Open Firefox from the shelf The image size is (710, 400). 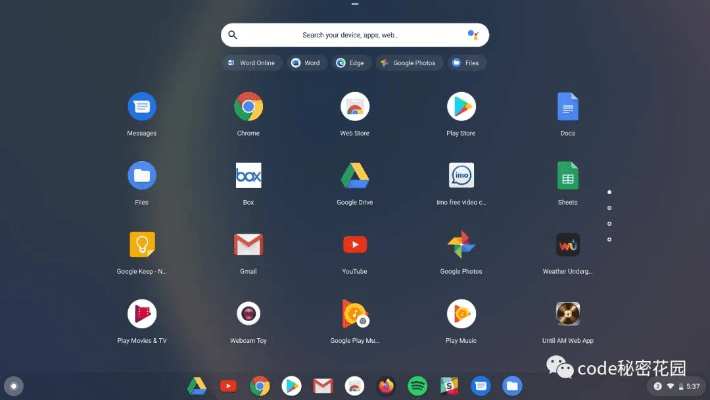(x=386, y=386)
